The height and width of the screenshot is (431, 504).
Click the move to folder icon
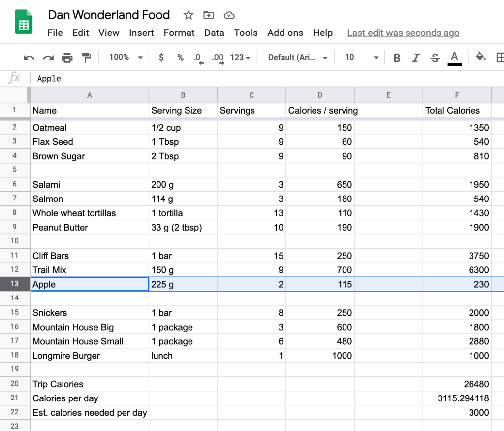tap(209, 15)
